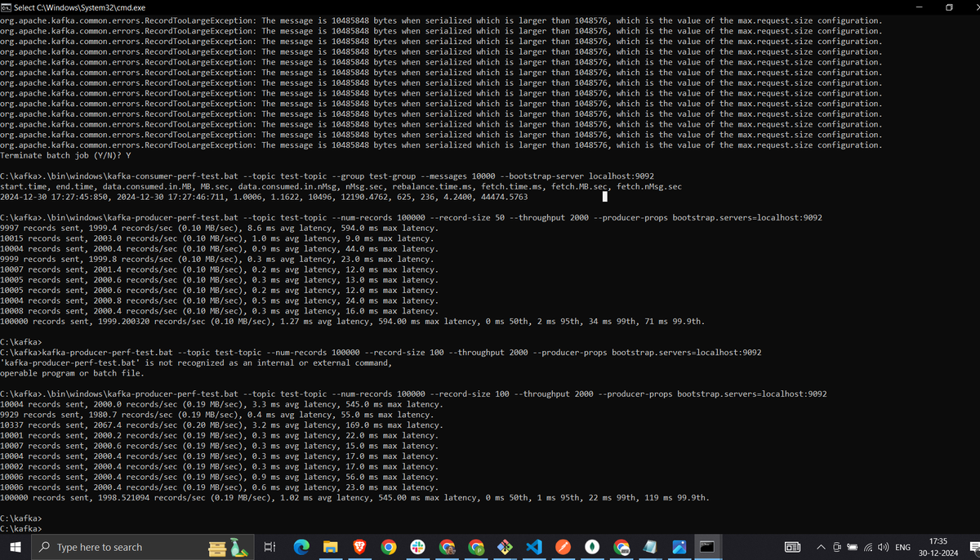Open the volume control tray icon

click(x=883, y=547)
